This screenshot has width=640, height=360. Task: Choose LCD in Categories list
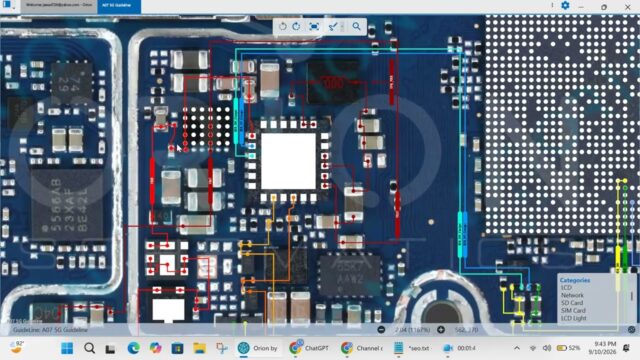(566, 288)
